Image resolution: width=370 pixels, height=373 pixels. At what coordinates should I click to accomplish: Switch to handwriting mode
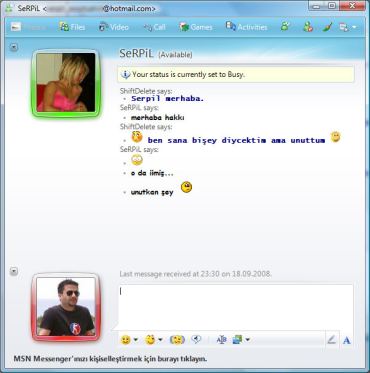[x=331, y=340]
